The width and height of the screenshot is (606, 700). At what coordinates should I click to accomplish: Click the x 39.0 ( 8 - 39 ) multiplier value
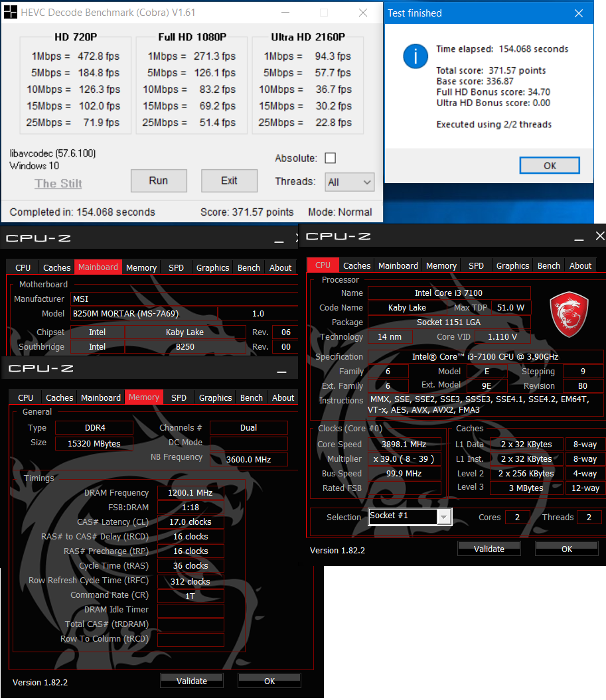point(404,459)
